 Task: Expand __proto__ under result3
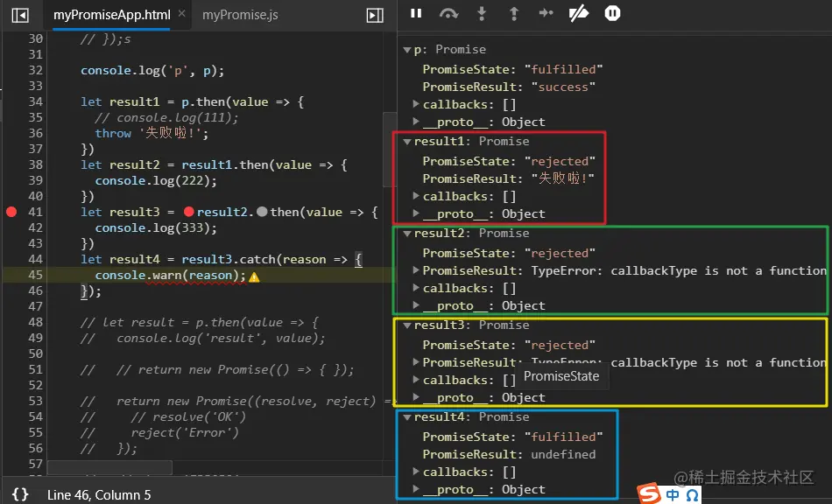416,396
